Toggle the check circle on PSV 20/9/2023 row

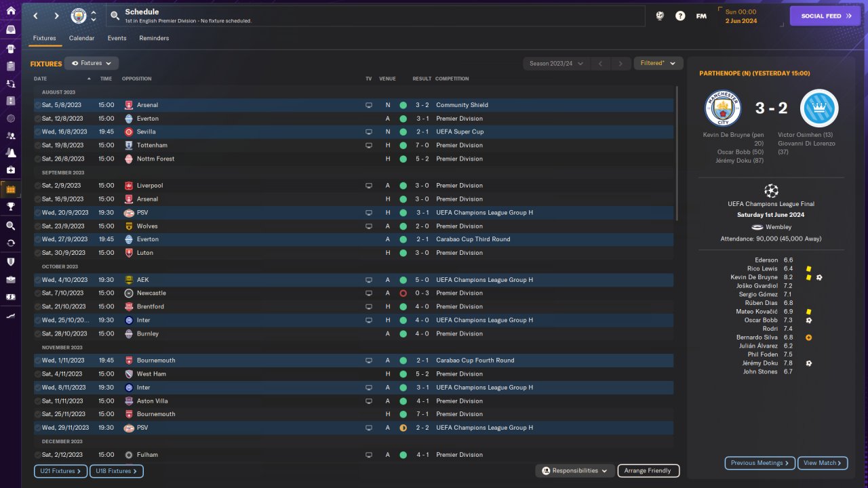[x=38, y=212]
